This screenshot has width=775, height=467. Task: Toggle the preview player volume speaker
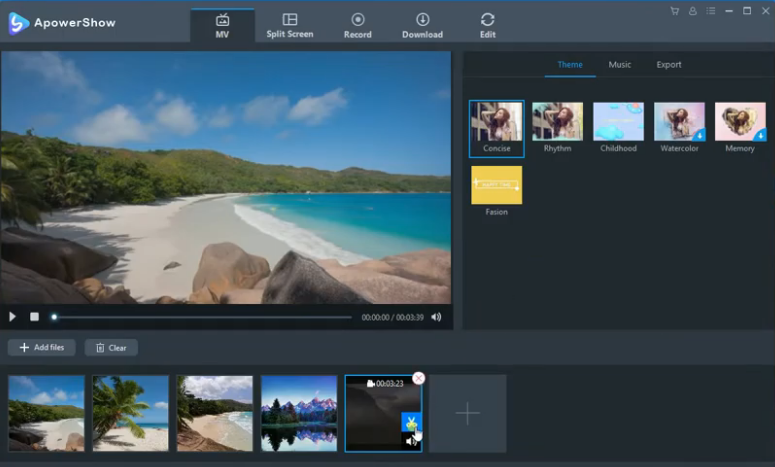click(436, 317)
